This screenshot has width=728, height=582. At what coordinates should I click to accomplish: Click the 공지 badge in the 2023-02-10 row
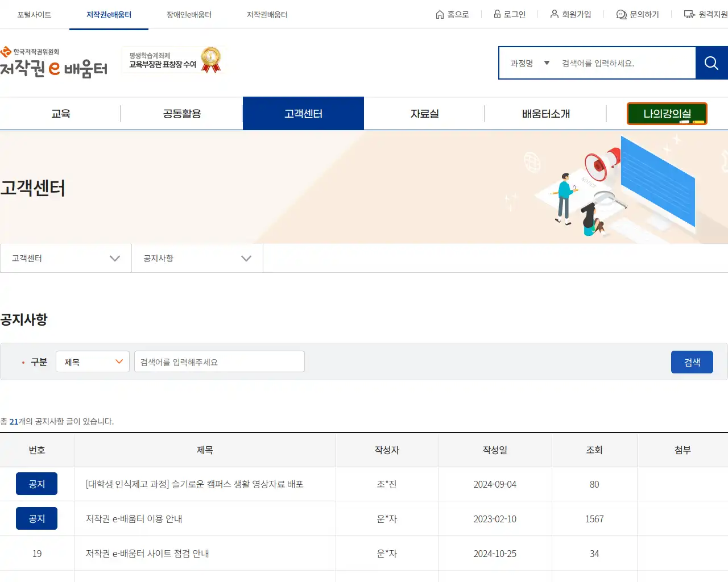coord(36,518)
